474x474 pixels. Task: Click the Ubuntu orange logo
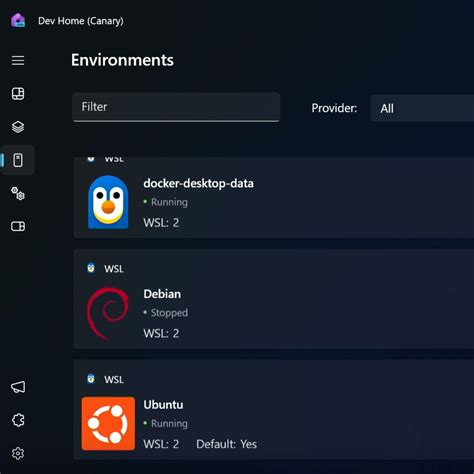(108, 423)
